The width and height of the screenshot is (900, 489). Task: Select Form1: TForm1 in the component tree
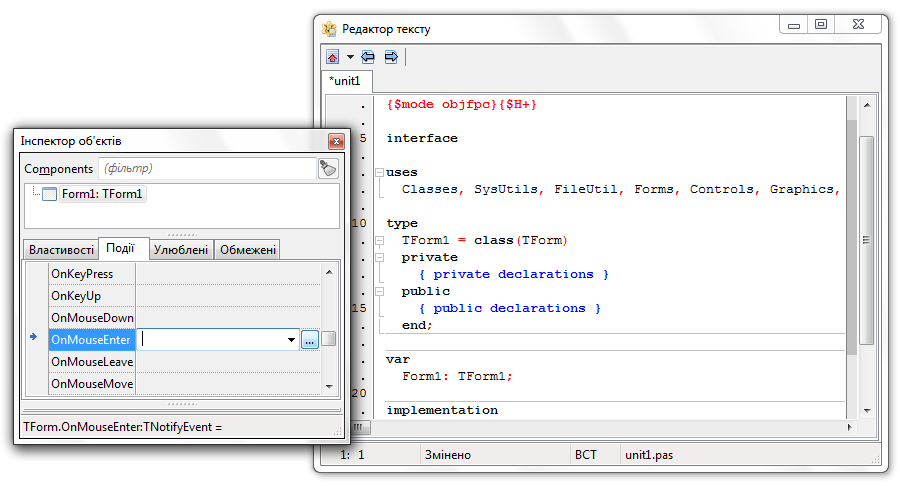pyautogui.click(x=102, y=194)
